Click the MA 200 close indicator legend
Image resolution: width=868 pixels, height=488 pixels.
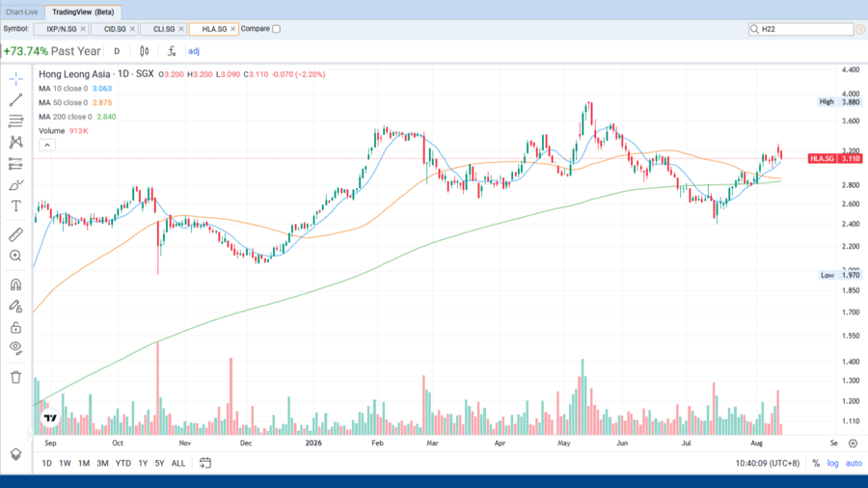pyautogui.click(x=77, y=117)
